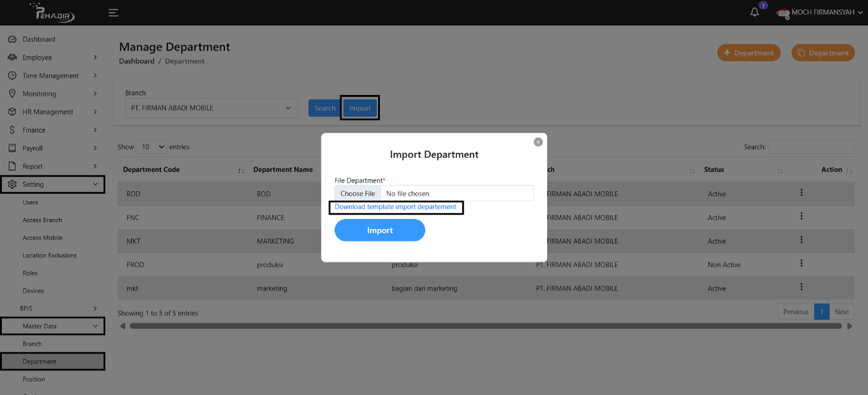Click the blue Import button in dialog
This screenshot has height=395, width=868.
coord(380,230)
